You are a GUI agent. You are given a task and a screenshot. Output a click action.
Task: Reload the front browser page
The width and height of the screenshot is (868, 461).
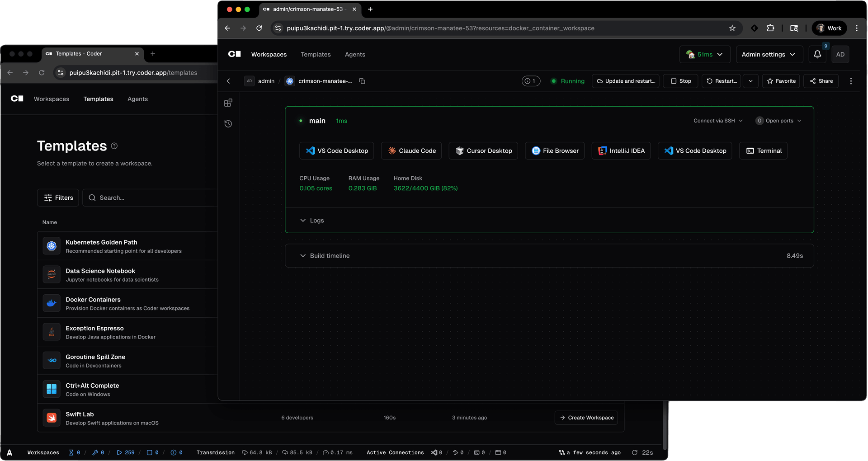click(259, 28)
